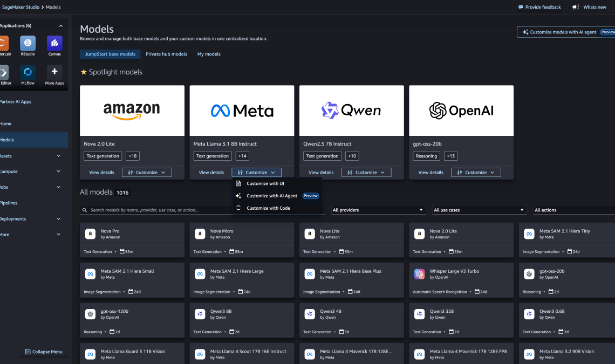Screen dimensions: 615x364
Task: Launch the Canvas application icon
Action: (x=54, y=44)
